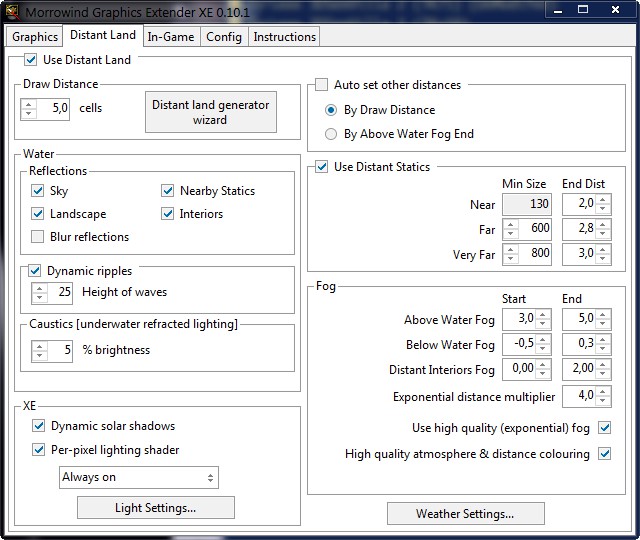Image resolution: width=640 pixels, height=540 pixels.
Task: Increase Caustics brightness percentage
Action: coord(40,345)
